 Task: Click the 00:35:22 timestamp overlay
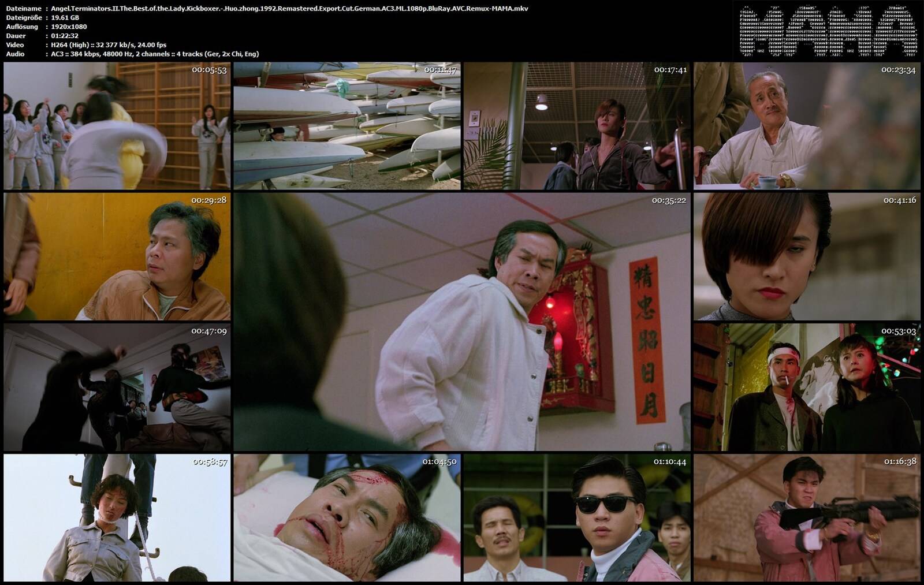669,200
